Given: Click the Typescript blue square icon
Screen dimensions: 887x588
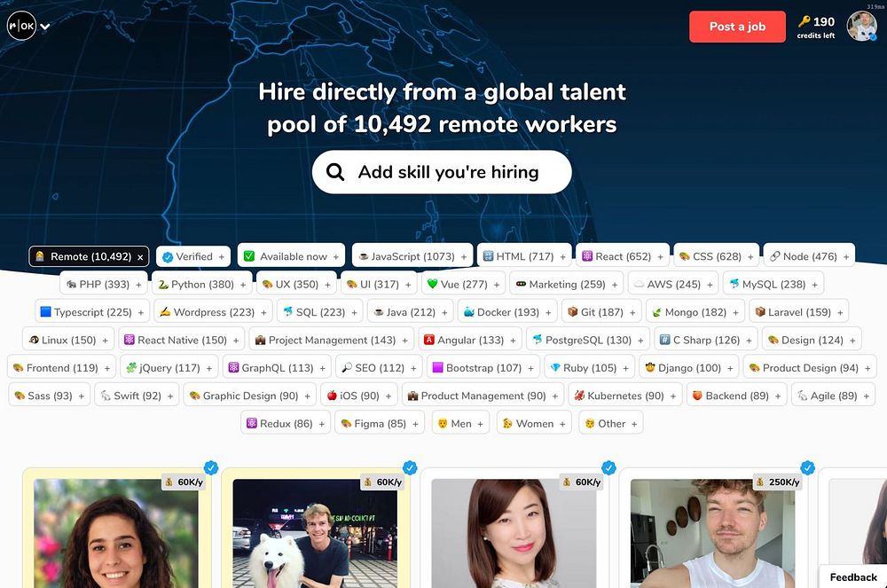Looking at the screenshot, I should 46,311.
